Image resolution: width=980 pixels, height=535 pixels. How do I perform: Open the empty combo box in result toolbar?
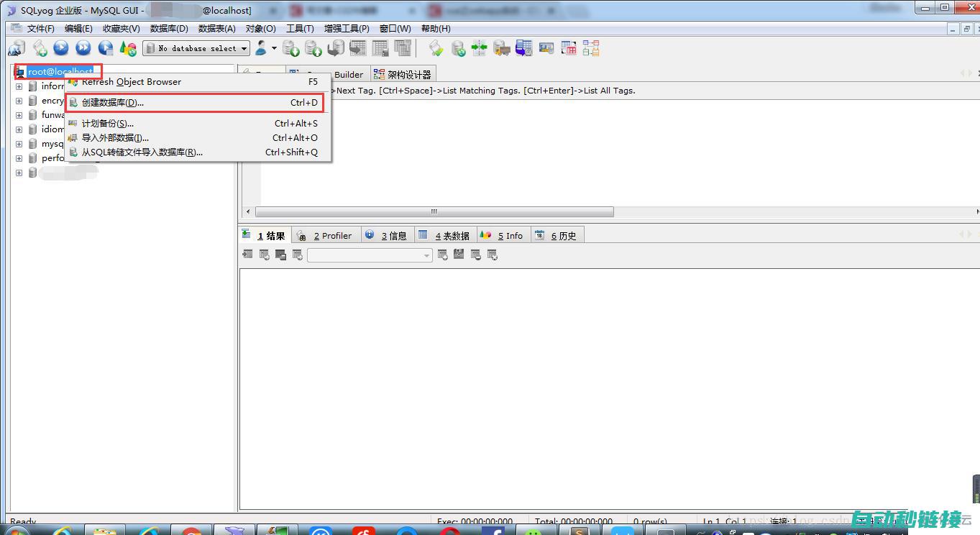click(x=370, y=255)
